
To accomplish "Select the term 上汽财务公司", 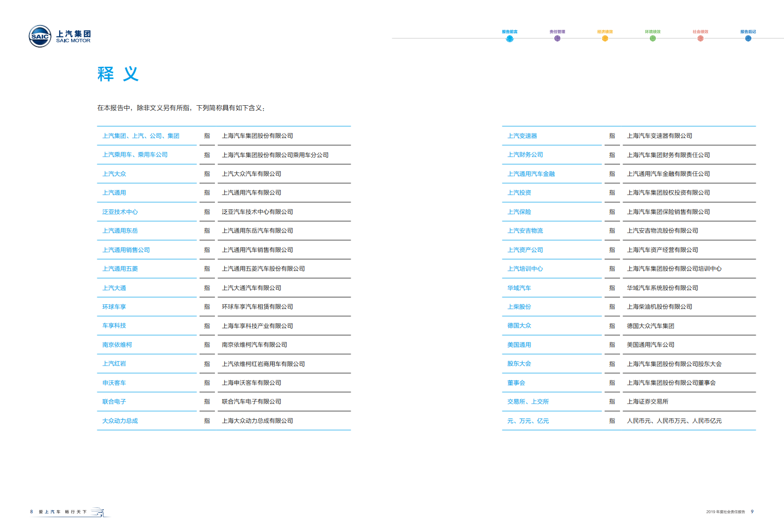I will (x=525, y=155).
